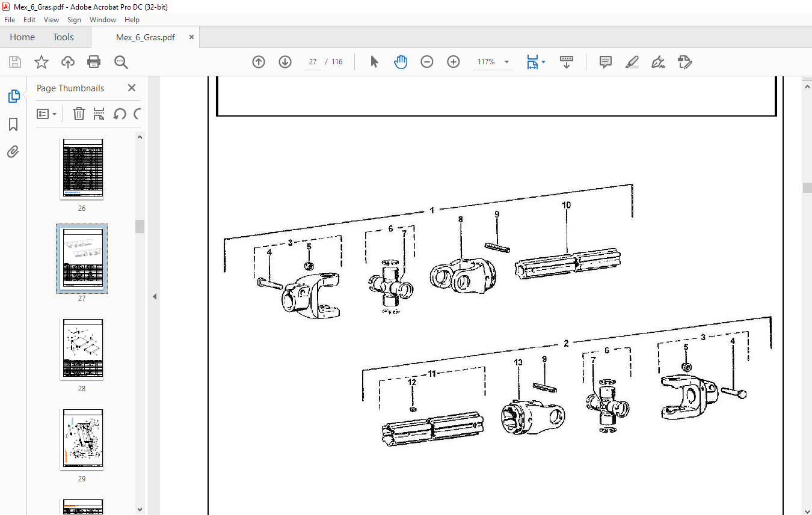Open the View menu

click(x=52, y=20)
